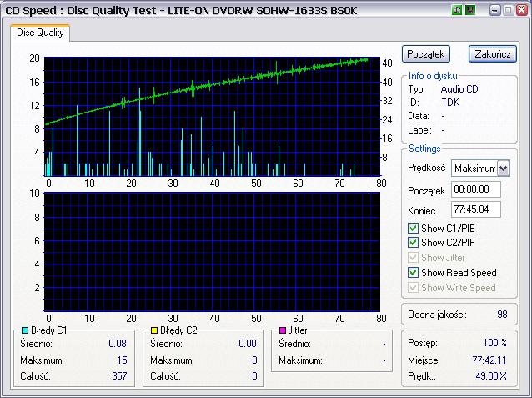
Task: Close the CD Speed Disc Quality window
Action: (521, 10)
